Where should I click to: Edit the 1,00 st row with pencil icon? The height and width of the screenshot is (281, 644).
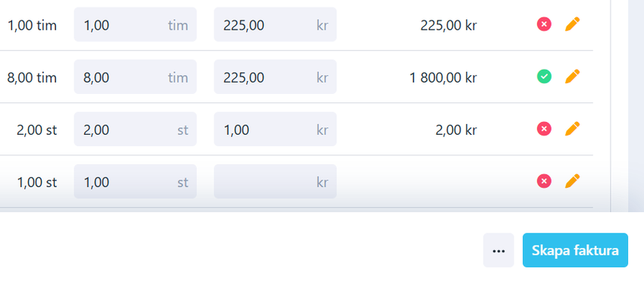click(573, 181)
